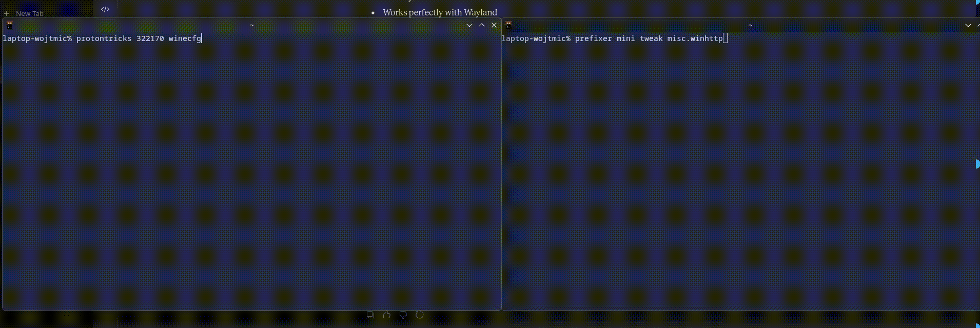Give a thumbs up to the response

pos(387,315)
